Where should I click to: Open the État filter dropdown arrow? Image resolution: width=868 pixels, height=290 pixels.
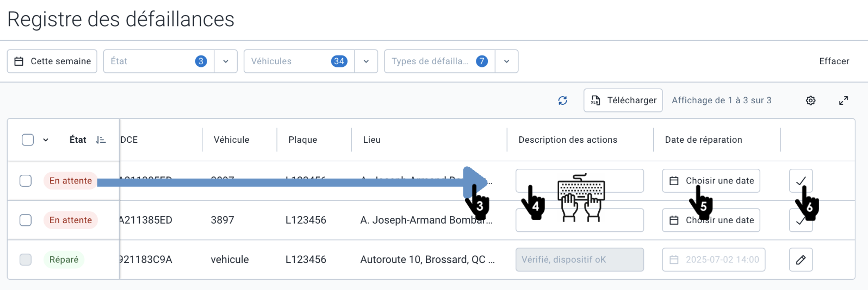pos(226,61)
